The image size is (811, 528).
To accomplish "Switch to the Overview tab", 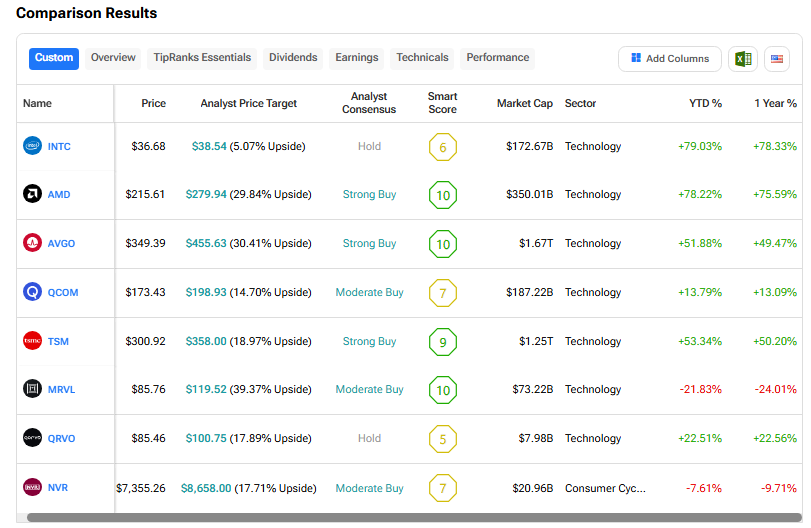I will [113, 58].
